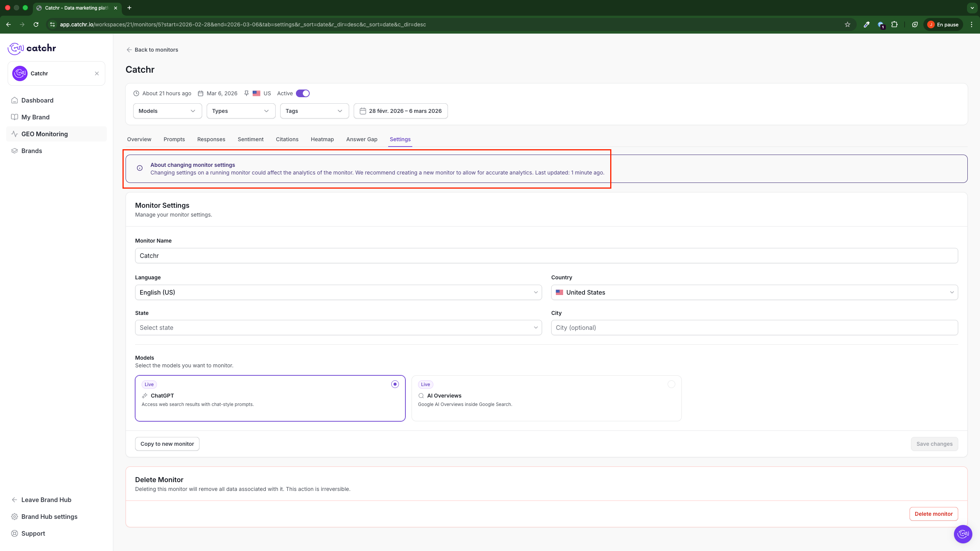Click the Brand Hub settings gear icon
Image resolution: width=980 pixels, height=551 pixels.
15,517
